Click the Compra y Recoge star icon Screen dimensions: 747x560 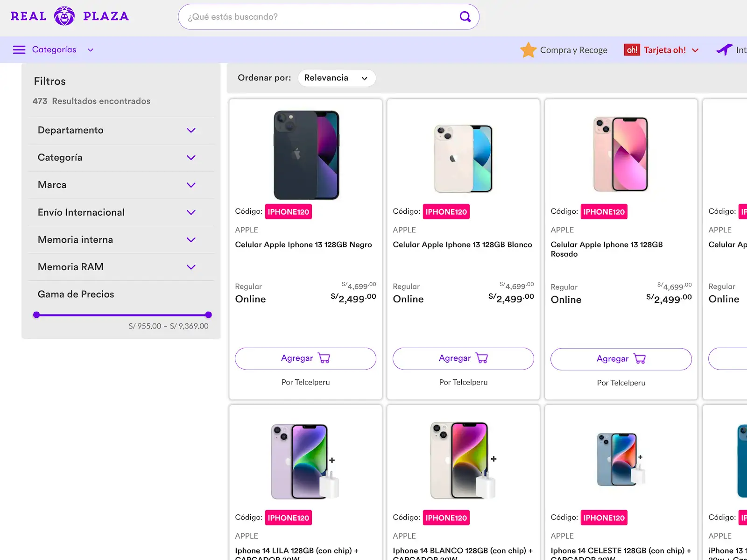click(x=528, y=50)
